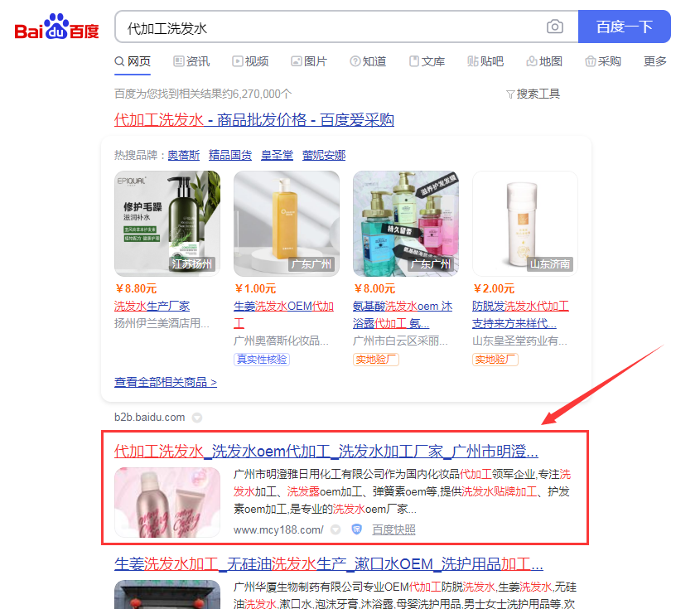The width and height of the screenshot is (700, 609).
Task: Switch to the 资讯 tab
Action: click(191, 61)
